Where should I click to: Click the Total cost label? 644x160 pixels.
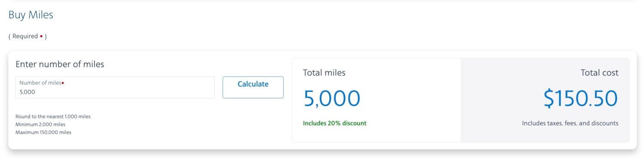tap(599, 73)
